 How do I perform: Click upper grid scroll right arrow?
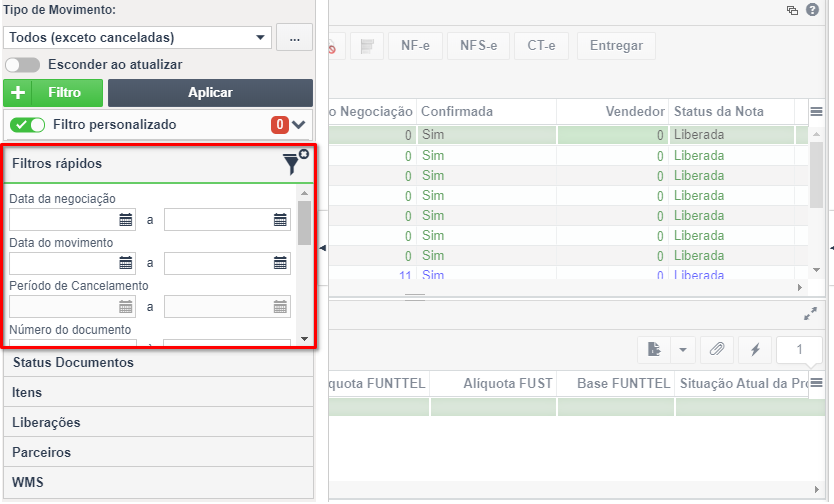pos(800,288)
